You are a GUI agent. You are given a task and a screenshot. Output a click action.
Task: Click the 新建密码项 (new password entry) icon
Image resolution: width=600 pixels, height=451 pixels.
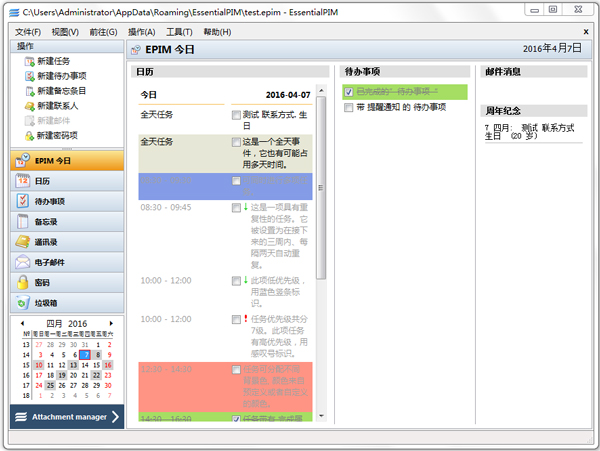click(28, 135)
